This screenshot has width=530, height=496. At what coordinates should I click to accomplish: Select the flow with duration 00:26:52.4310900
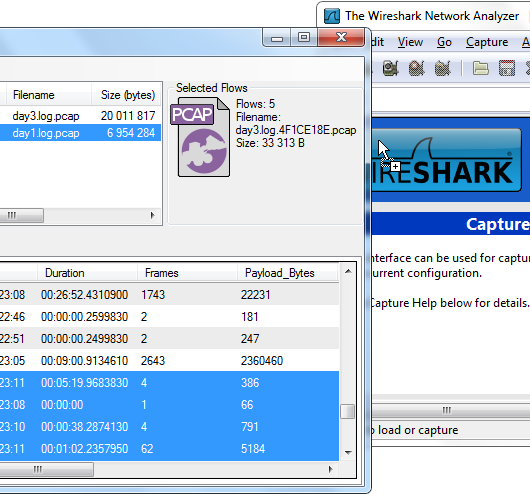(x=169, y=294)
